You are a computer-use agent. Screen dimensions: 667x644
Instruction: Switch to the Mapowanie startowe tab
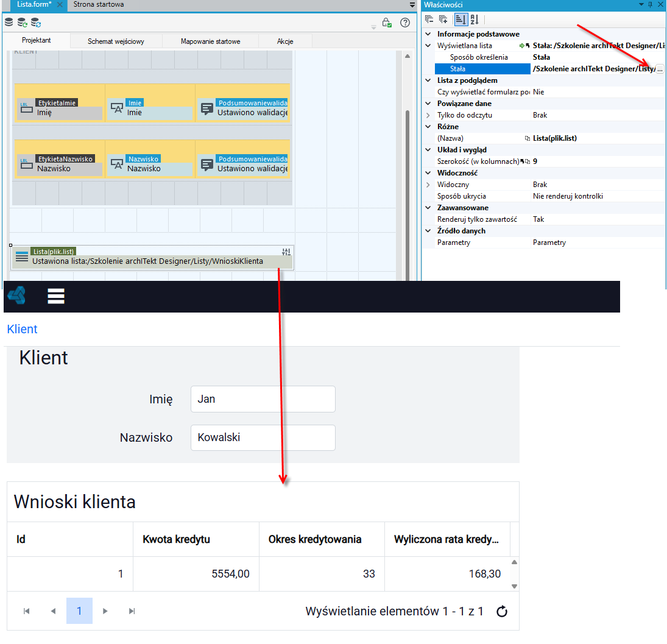click(x=211, y=41)
